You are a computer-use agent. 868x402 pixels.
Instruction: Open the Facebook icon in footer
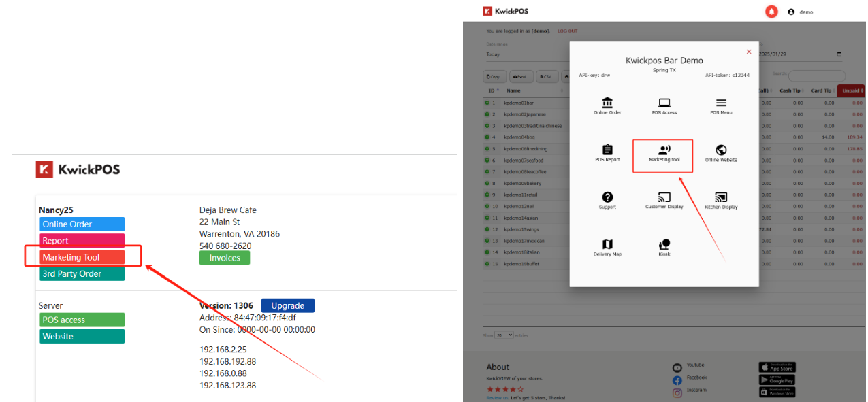pyautogui.click(x=677, y=380)
